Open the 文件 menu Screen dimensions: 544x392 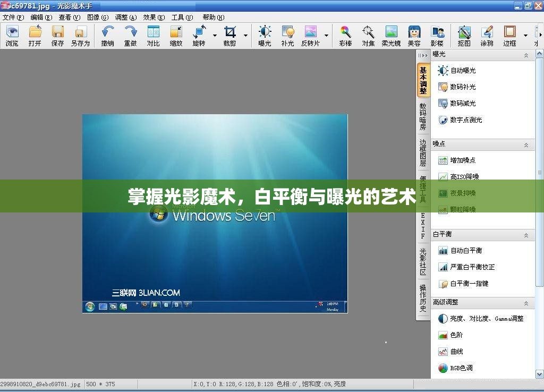tap(13, 18)
